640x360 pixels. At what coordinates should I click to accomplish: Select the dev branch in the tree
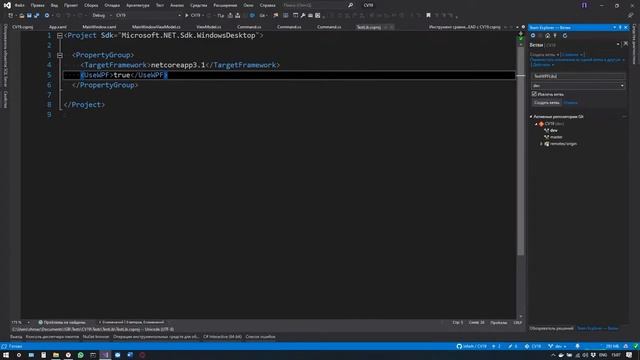coord(553,131)
